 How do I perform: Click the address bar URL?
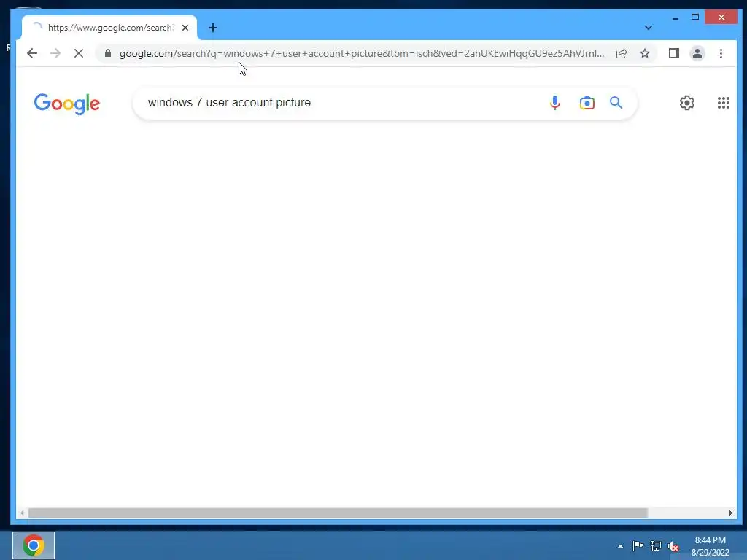(362, 53)
